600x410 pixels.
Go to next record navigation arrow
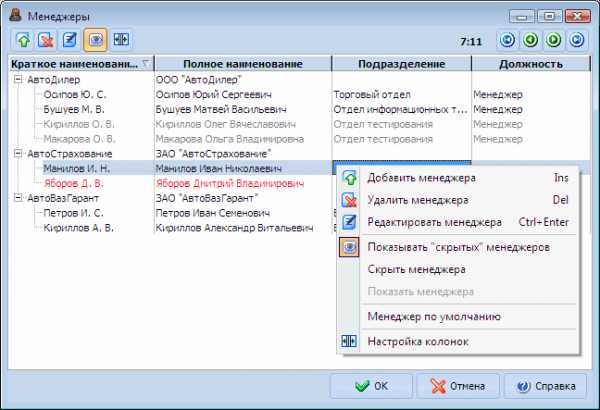(555, 41)
